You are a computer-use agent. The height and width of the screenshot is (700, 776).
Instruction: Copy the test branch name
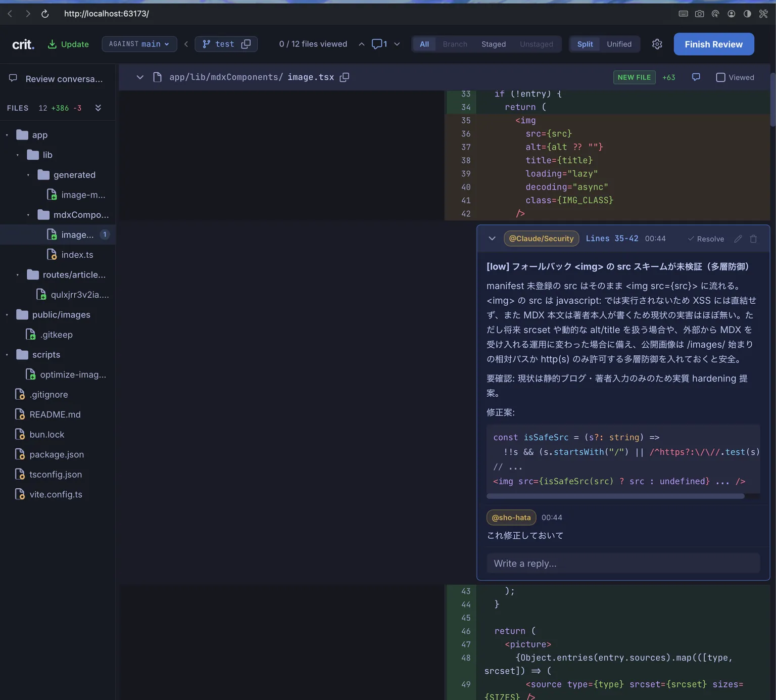[246, 44]
